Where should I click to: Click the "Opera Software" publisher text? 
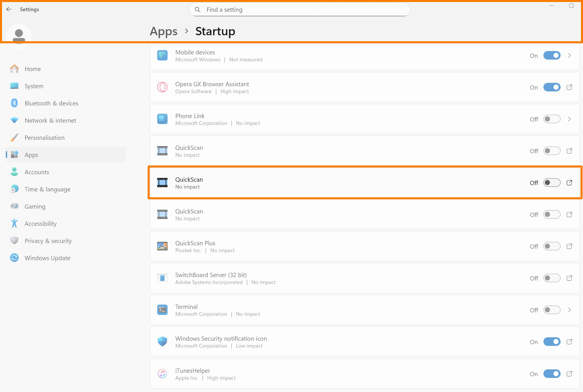point(193,91)
